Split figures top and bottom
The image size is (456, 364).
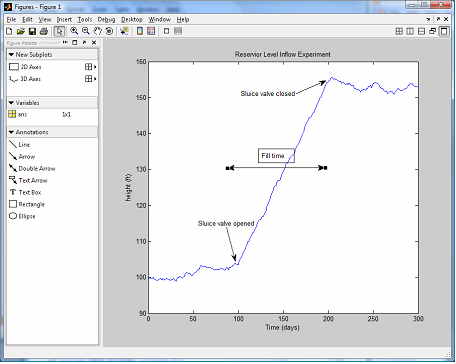421,31
